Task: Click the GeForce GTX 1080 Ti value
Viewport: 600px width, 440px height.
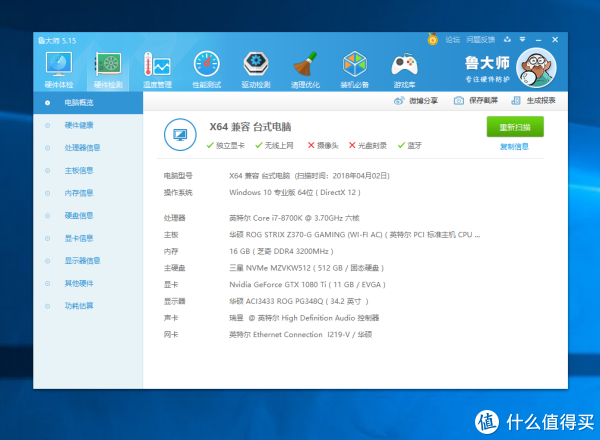Action: (x=307, y=285)
